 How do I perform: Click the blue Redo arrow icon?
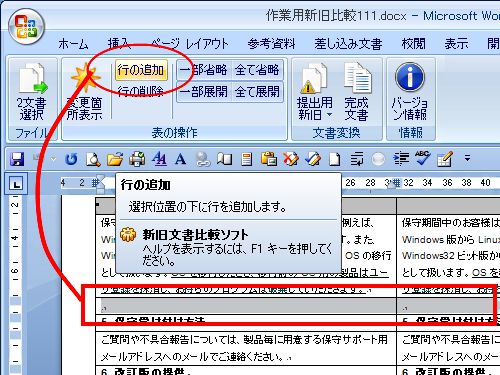(71, 159)
